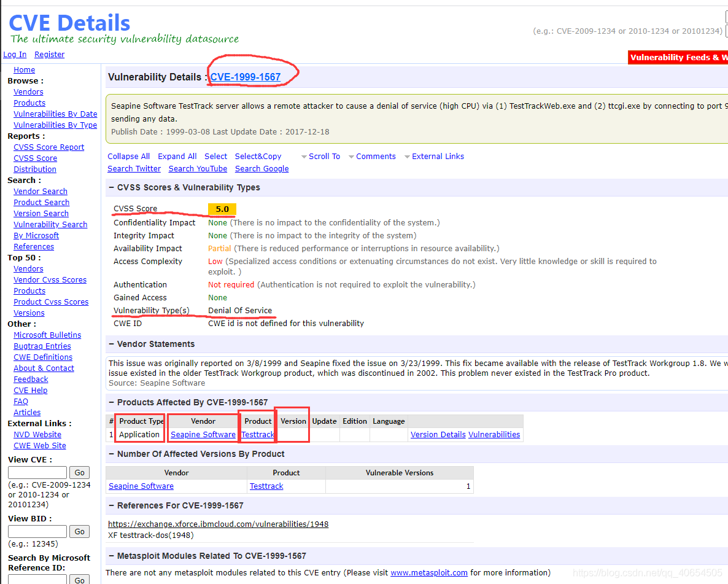728x584 pixels.
Task: Visit CWE Web Site external link
Action: point(39,446)
